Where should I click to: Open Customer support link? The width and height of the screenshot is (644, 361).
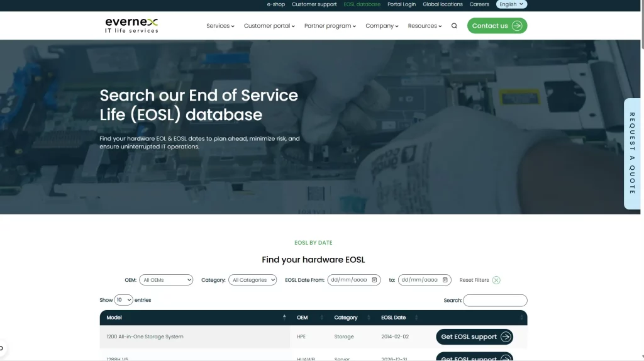pos(314,4)
